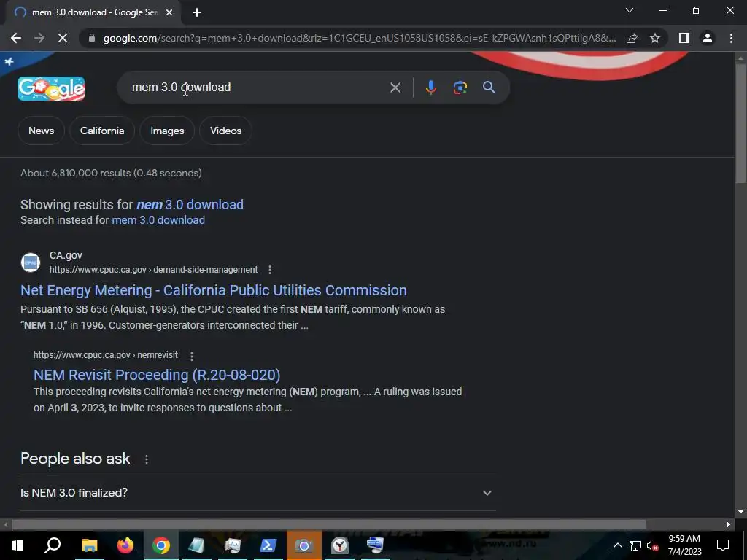Filter results by News
This screenshot has height=560, width=747.
pos(41,131)
